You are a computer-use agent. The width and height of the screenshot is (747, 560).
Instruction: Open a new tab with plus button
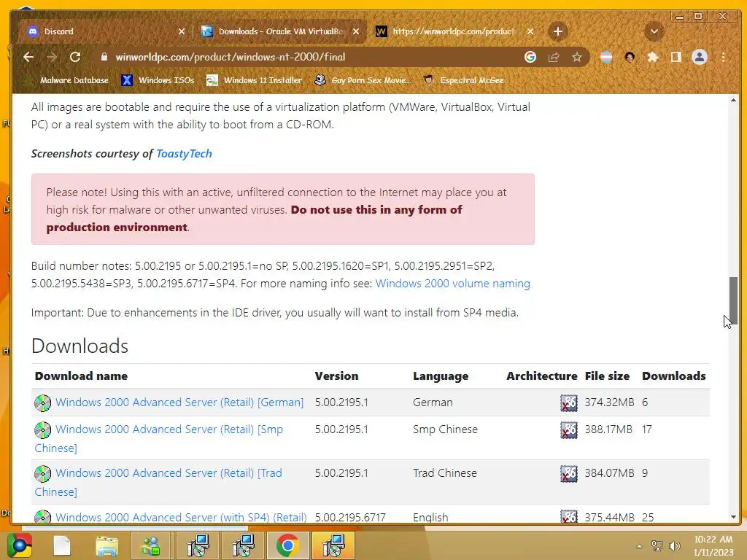click(x=558, y=31)
